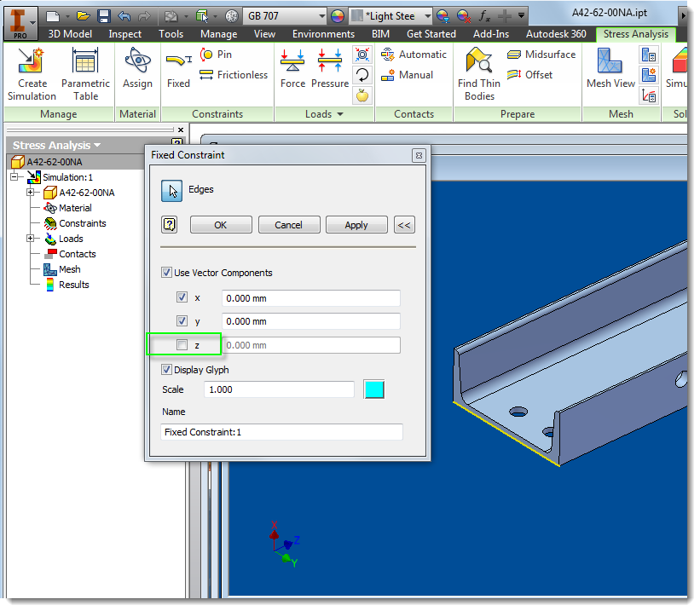
Task: Add a Pressure load
Action: click(330, 72)
